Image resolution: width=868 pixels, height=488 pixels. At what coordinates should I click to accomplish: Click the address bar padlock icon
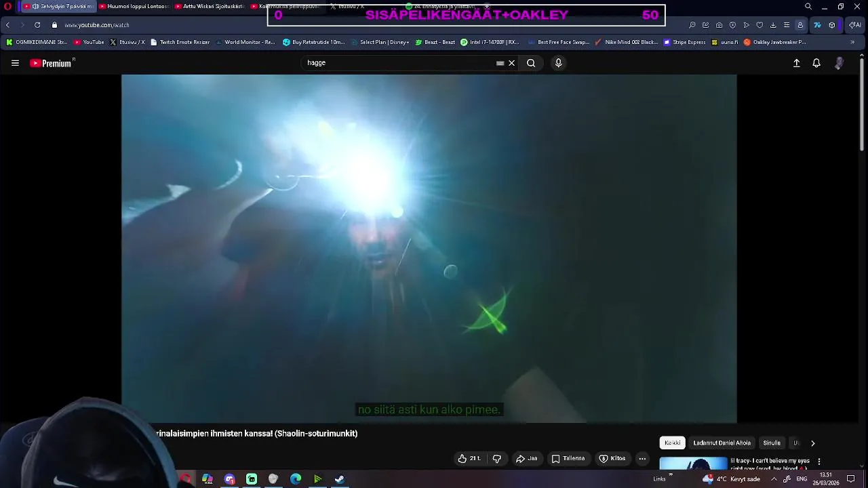[x=54, y=25]
